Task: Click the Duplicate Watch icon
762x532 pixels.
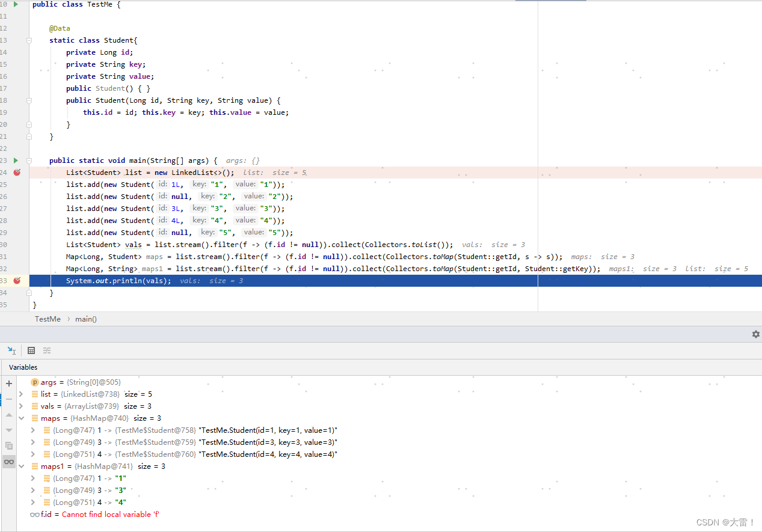Action: [8, 446]
